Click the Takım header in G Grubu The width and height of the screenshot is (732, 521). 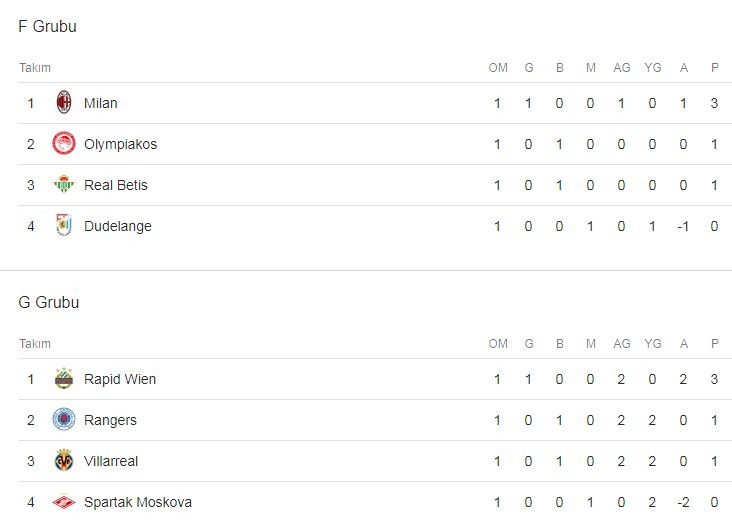click(x=34, y=344)
